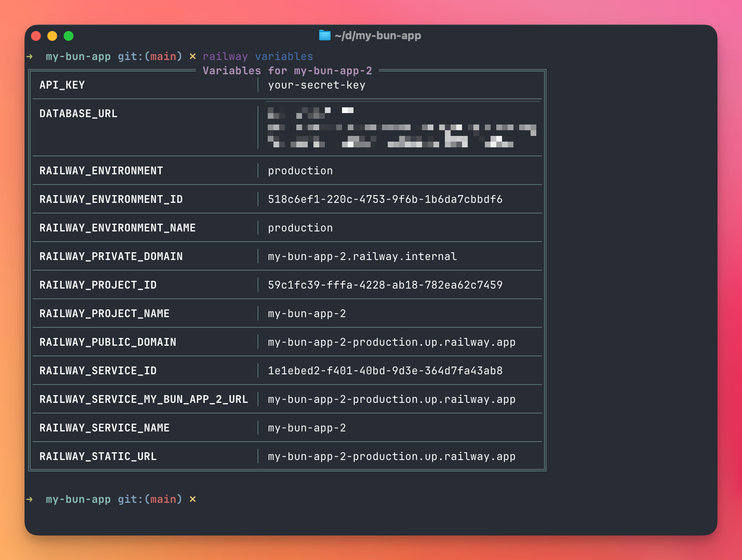Click the yellow X on the bottom prompt
The image size is (742, 560).
click(193, 499)
